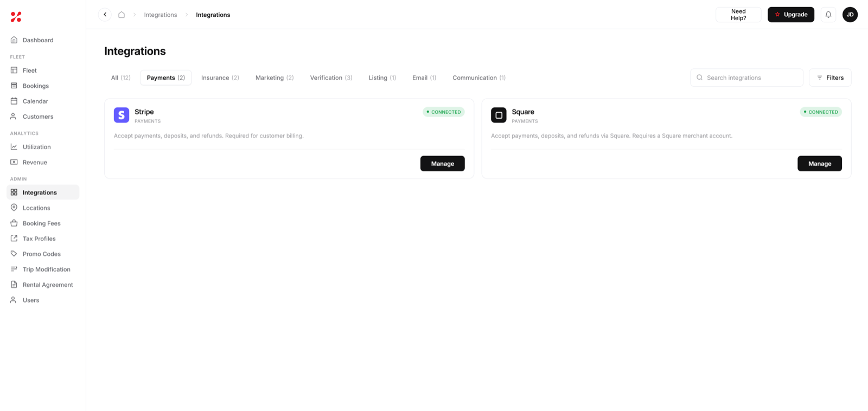Click the first Integrations breadcrumb link
Viewport: 868px width, 411px height.
(161, 15)
